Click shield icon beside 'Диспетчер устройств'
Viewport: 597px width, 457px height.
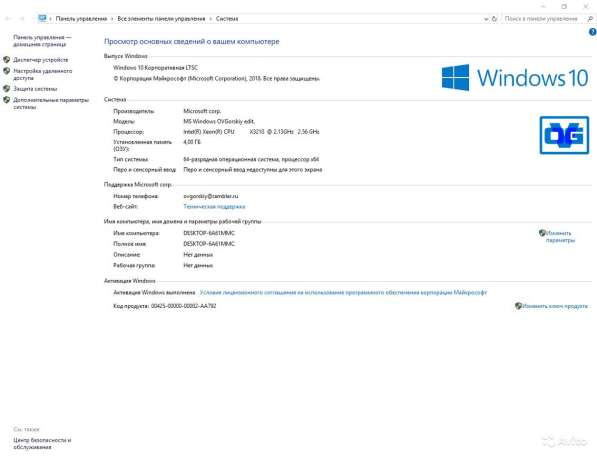coord(6,59)
